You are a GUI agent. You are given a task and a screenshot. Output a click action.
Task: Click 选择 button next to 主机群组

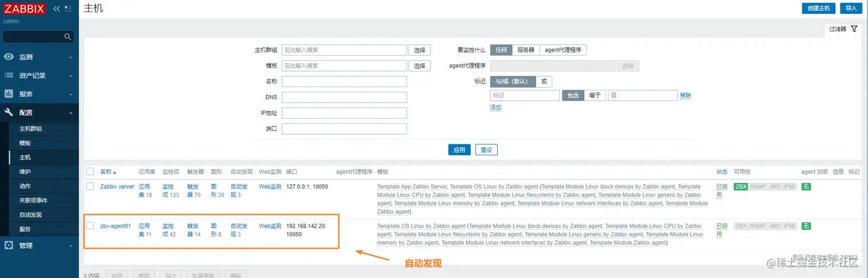click(419, 50)
